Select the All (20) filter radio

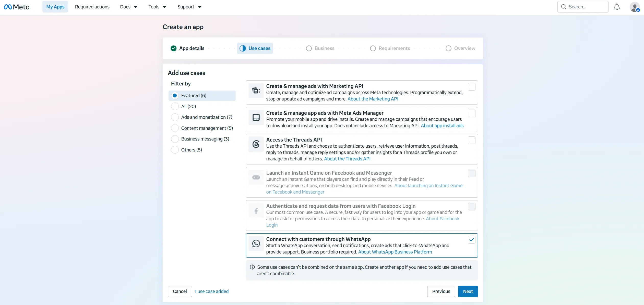(175, 106)
